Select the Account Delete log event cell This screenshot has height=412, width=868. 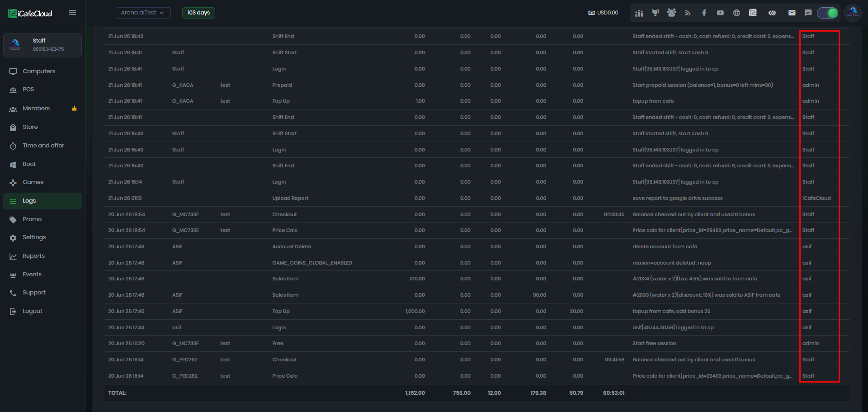[292, 246]
